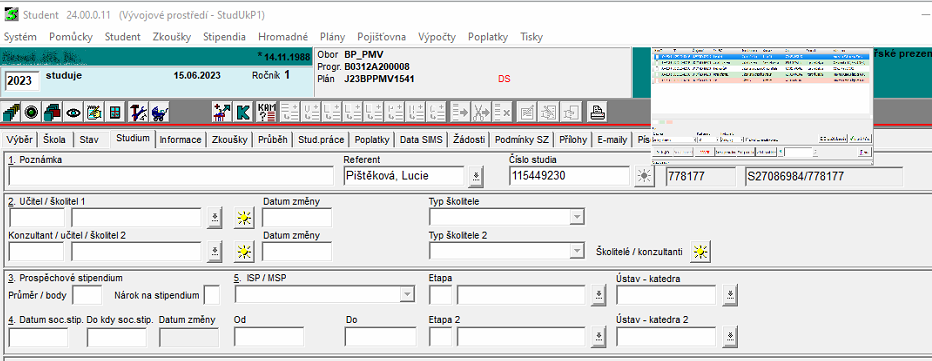Click the list with right arrow icon
The width and height of the screenshot is (932, 361).
pyautogui.click(x=461, y=111)
